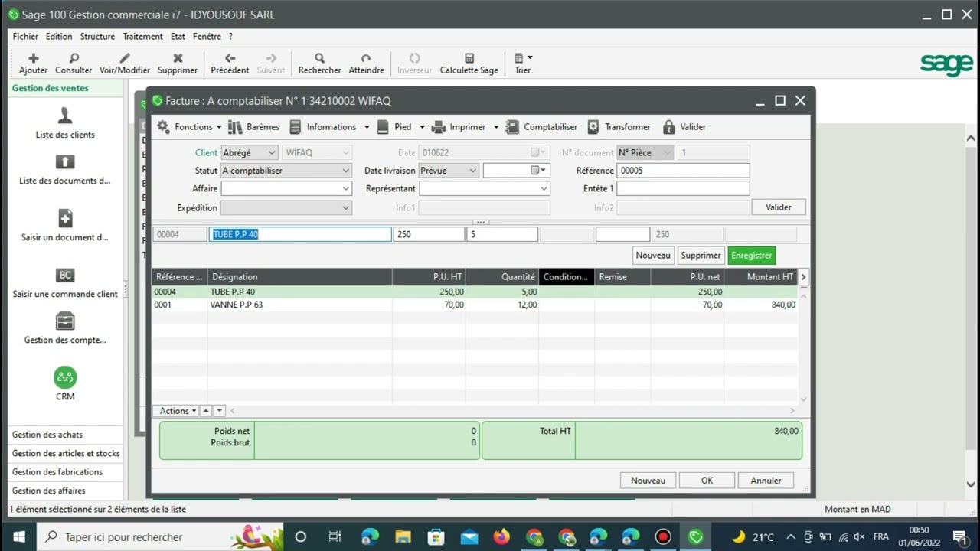
Task: Click the Entête 1 input field
Action: click(683, 189)
